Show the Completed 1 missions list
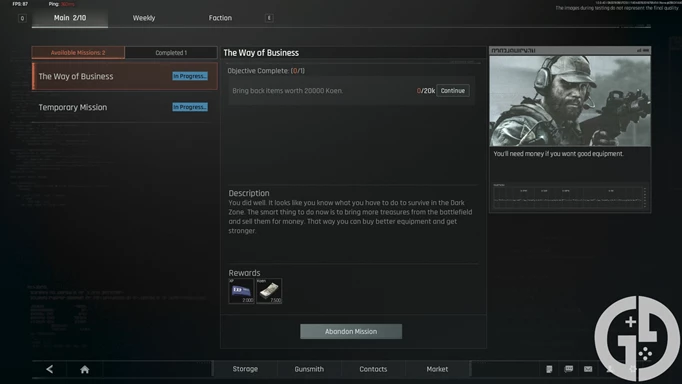Screen dimensions: 682x384 [x=171, y=53]
